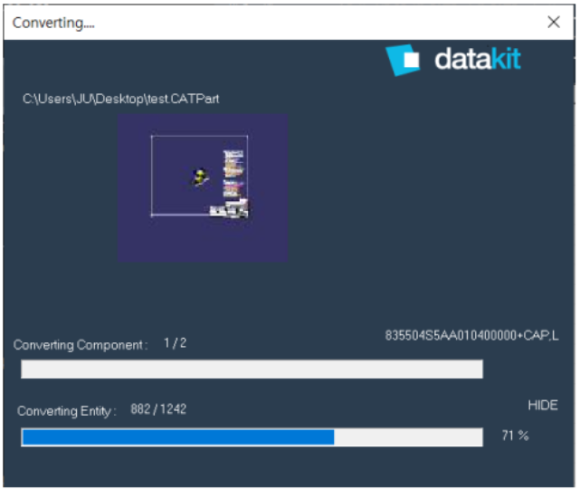Click the title block in the preview drawing
The width and height of the screenshot is (580, 489).
229,209
